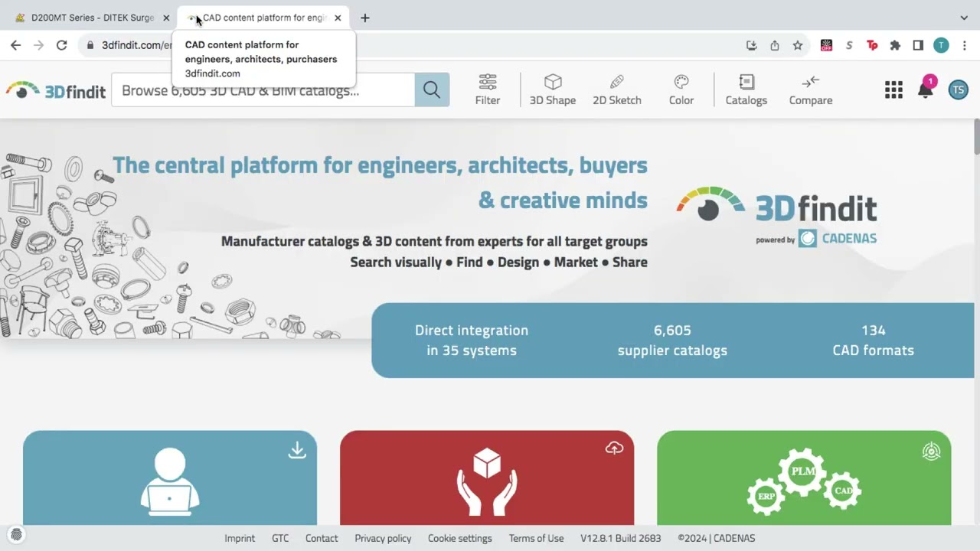Open the GTC footer link

pos(280,538)
